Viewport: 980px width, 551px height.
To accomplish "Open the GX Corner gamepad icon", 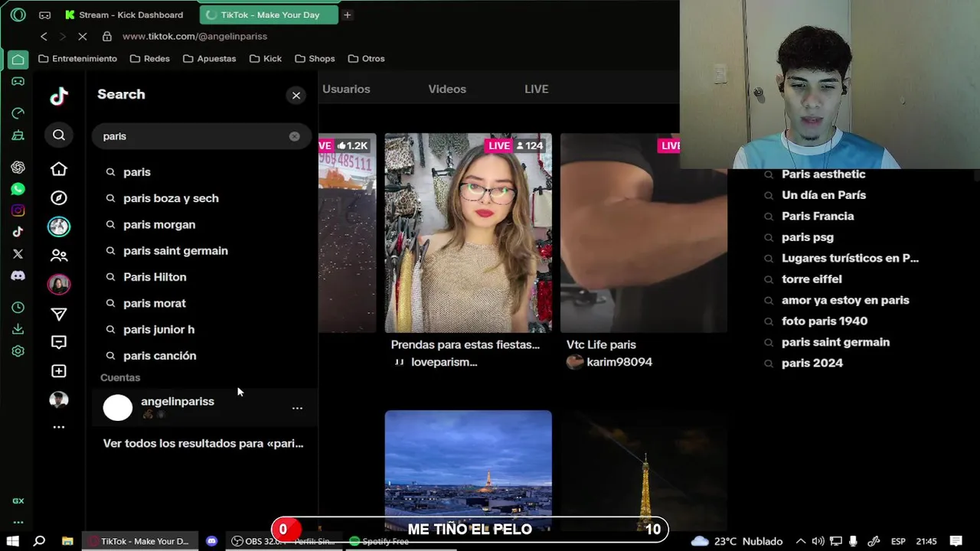I will click(x=18, y=81).
